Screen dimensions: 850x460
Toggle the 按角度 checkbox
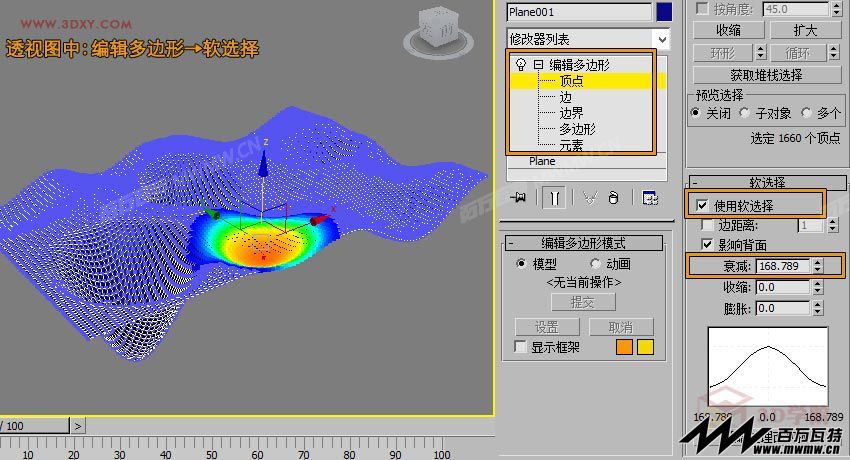pyautogui.click(x=703, y=9)
